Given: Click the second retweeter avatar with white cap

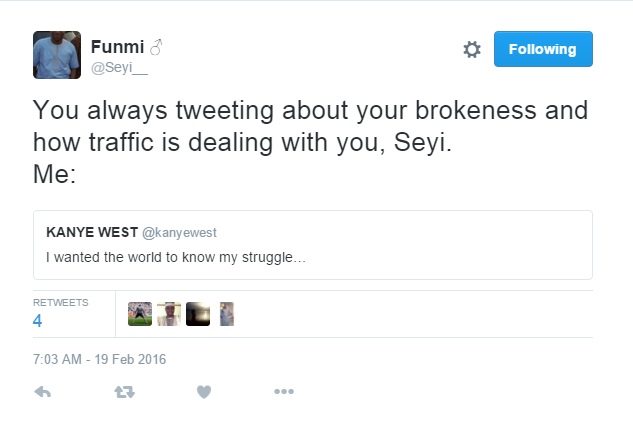Looking at the screenshot, I should 168,314.
